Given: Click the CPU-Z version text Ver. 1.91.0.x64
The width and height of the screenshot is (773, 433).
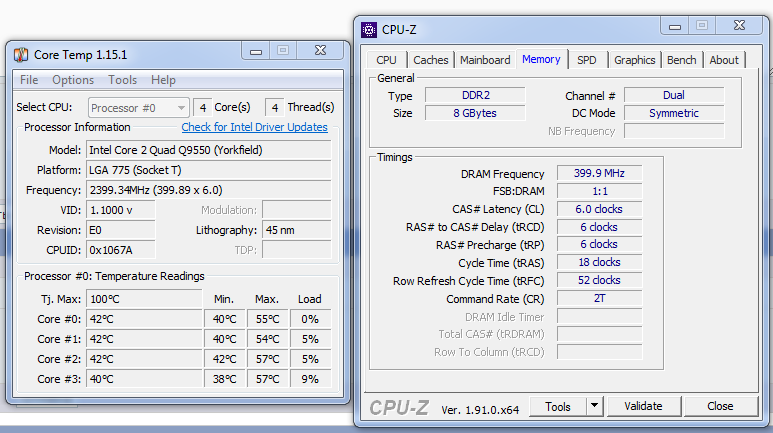Looking at the screenshot, I should pyautogui.click(x=480, y=410).
